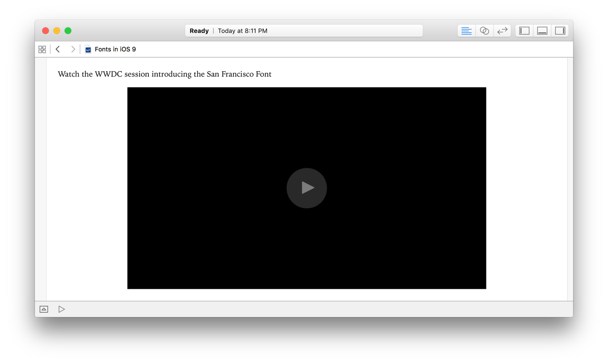
Task: Click the show debug area icon at bottom left
Action: pos(43,309)
